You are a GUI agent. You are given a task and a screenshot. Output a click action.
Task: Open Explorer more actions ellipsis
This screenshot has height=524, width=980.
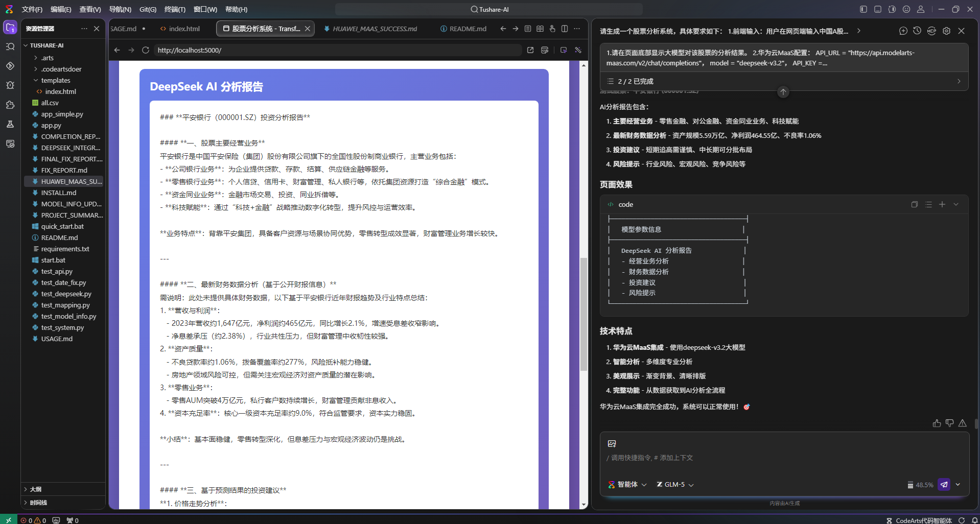click(84, 29)
